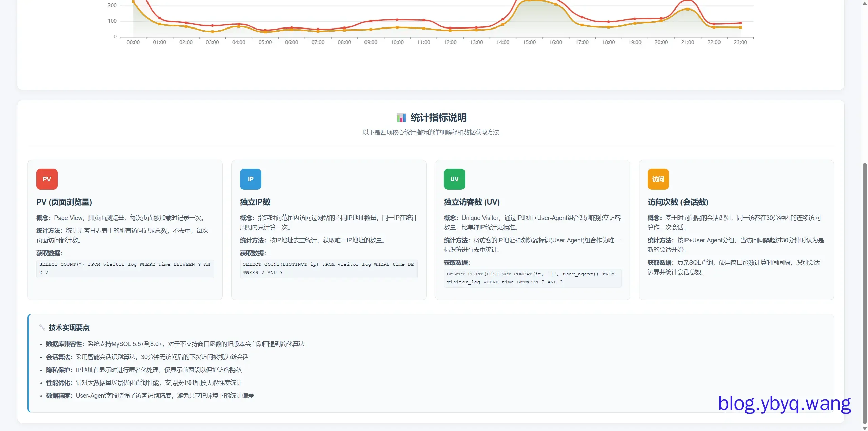Click the green UV badge icon

[x=454, y=179]
